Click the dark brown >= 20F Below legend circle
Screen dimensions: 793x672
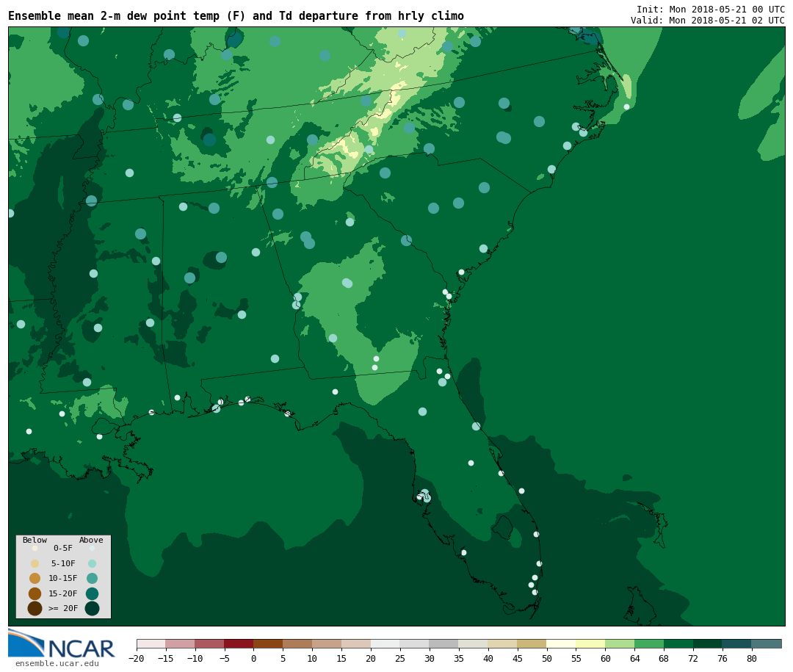pos(35,608)
